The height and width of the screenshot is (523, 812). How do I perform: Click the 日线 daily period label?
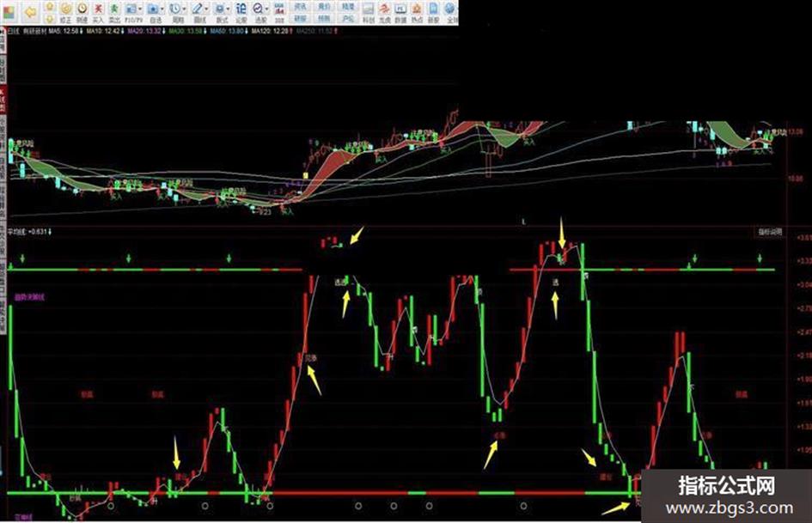13,31
